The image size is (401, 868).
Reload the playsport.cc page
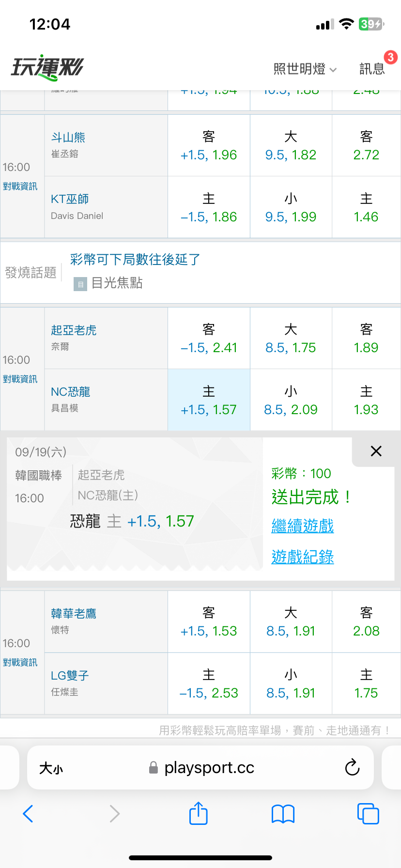coord(352,767)
